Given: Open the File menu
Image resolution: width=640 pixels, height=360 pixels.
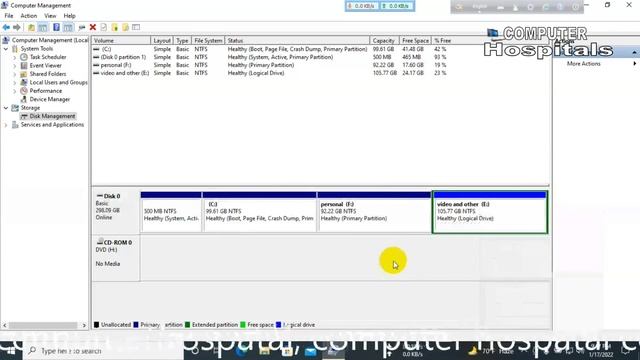Looking at the screenshot, I should click(x=9, y=16).
